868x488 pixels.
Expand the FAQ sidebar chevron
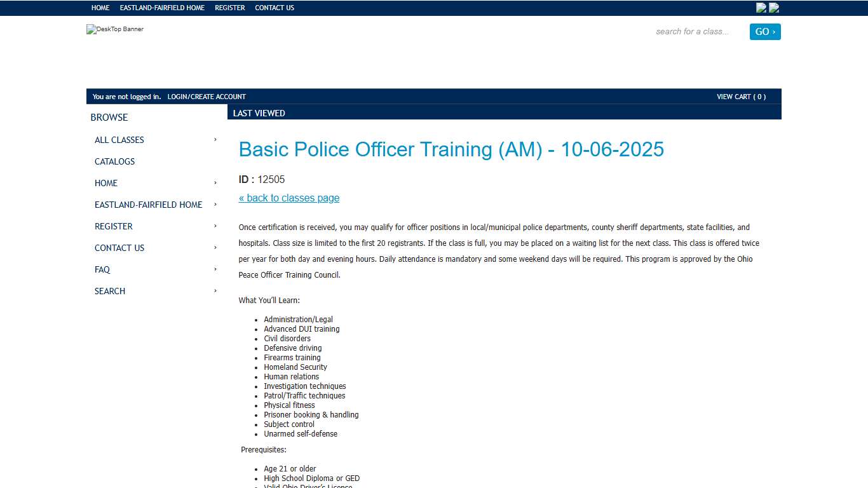214,269
